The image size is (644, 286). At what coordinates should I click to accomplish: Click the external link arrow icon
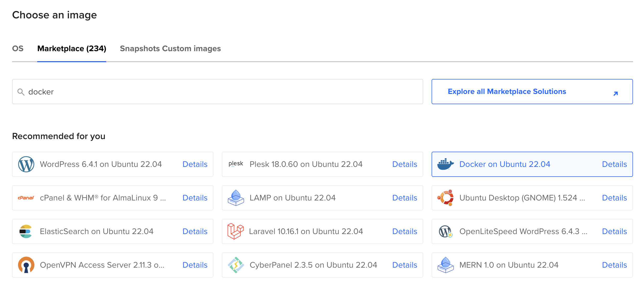click(x=616, y=93)
